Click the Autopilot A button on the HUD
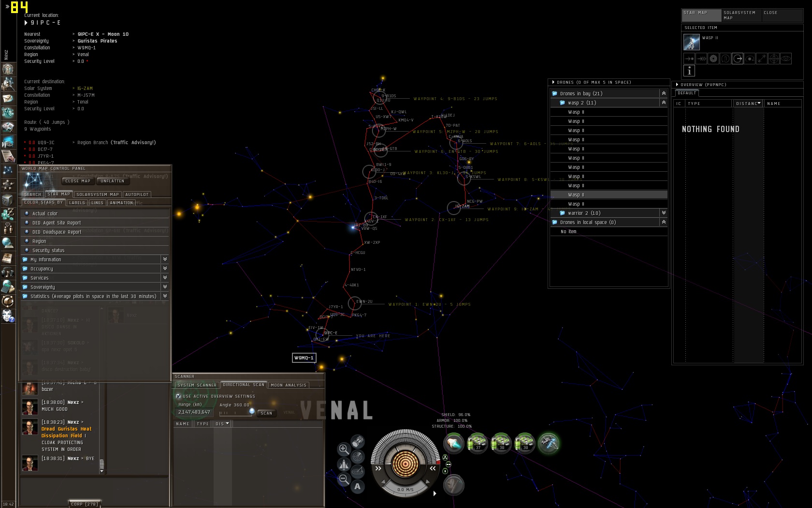The width and height of the screenshot is (812, 508). pyautogui.click(x=358, y=486)
